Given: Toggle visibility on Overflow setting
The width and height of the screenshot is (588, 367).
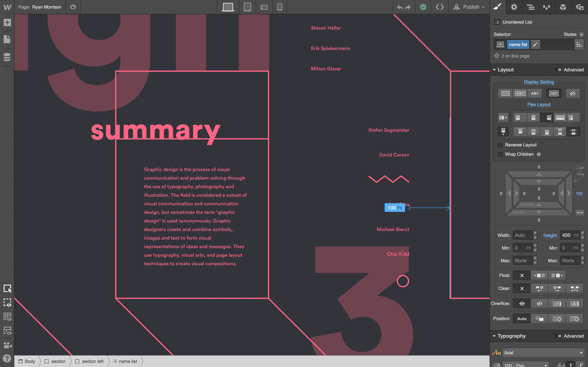Looking at the screenshot, I should (x=521, y=304).
